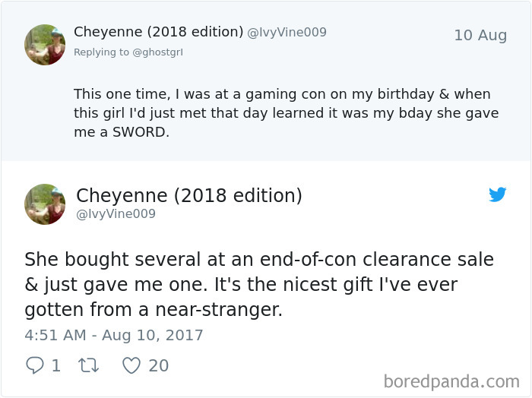Click the larger "Cheyenne (2018 edition)" name
Image resolution: width=532 pixels, height=398 pixels.
pyautogui.click(x=189, y=195)
